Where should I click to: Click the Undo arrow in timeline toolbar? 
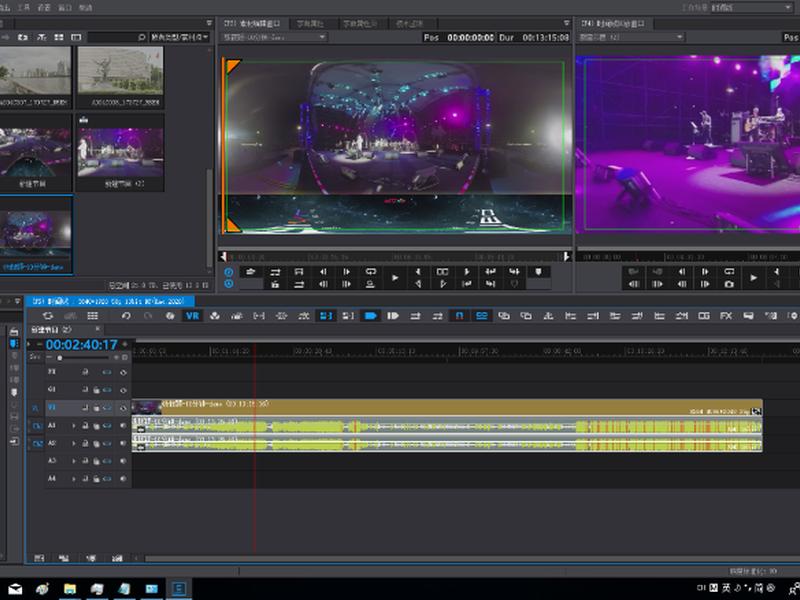pos(126,316)
